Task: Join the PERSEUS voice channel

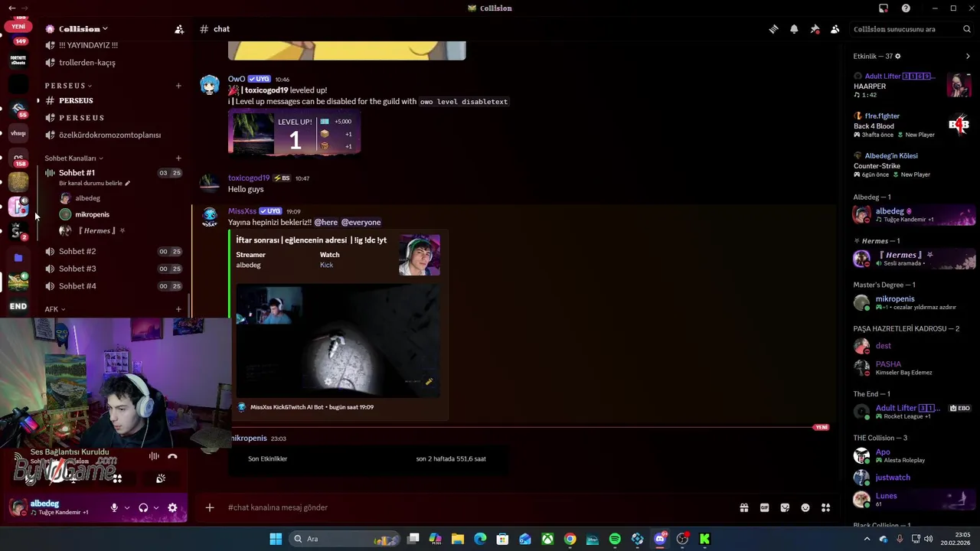Action: 111,118
